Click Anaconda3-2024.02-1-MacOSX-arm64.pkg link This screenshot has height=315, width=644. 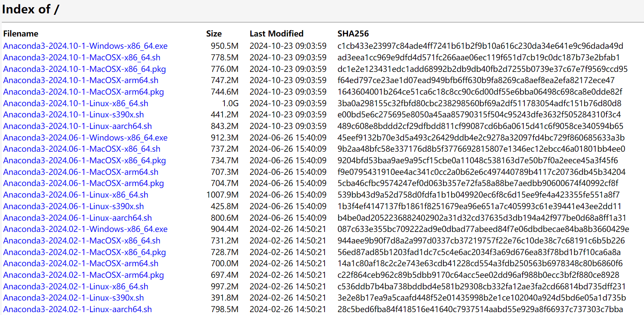(83, 275)
